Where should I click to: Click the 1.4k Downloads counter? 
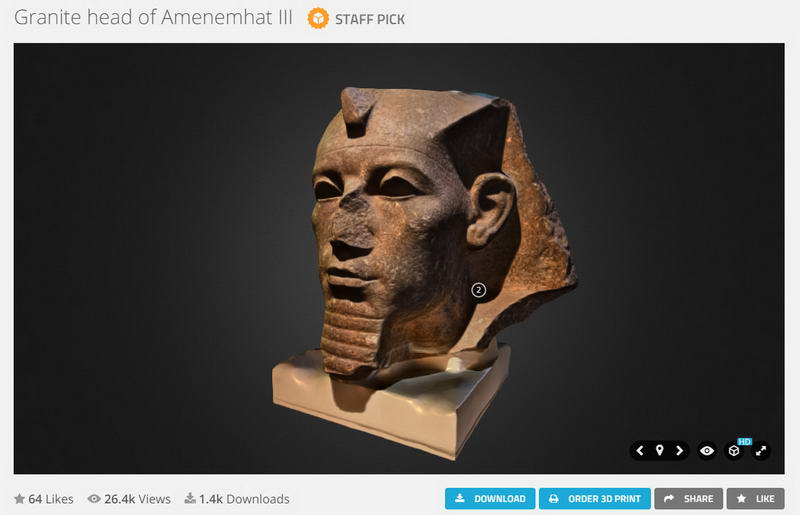pos(237,499)
